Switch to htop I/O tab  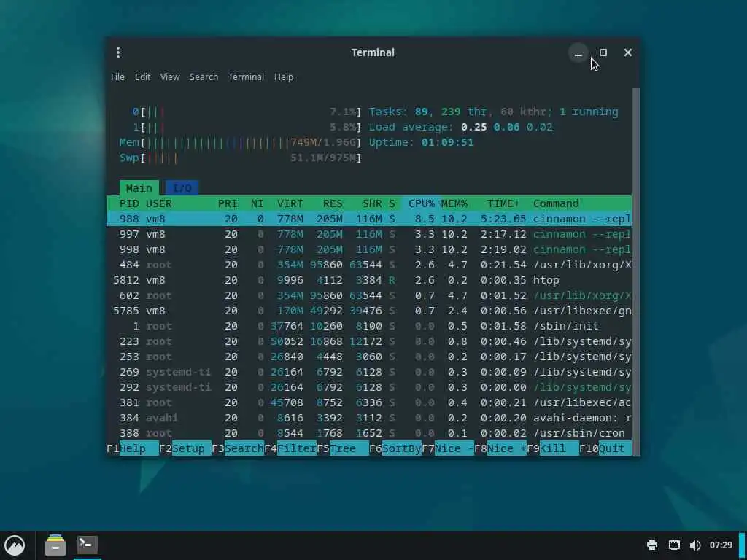click(182, 188)
